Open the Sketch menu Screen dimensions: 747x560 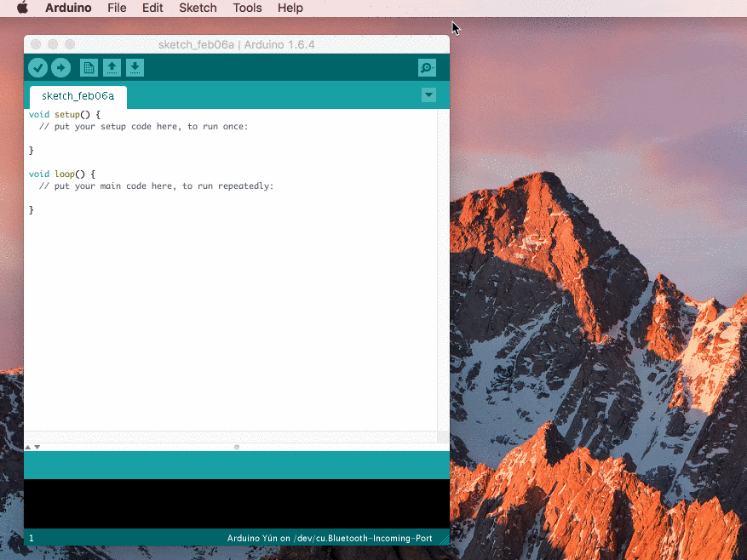point(198,9)
